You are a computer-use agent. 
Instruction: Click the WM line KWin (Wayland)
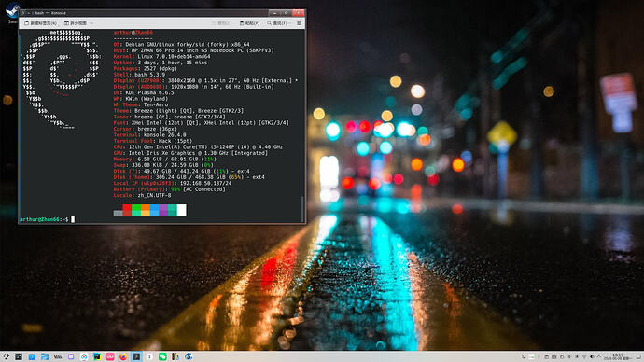click(x=141, y=99)
